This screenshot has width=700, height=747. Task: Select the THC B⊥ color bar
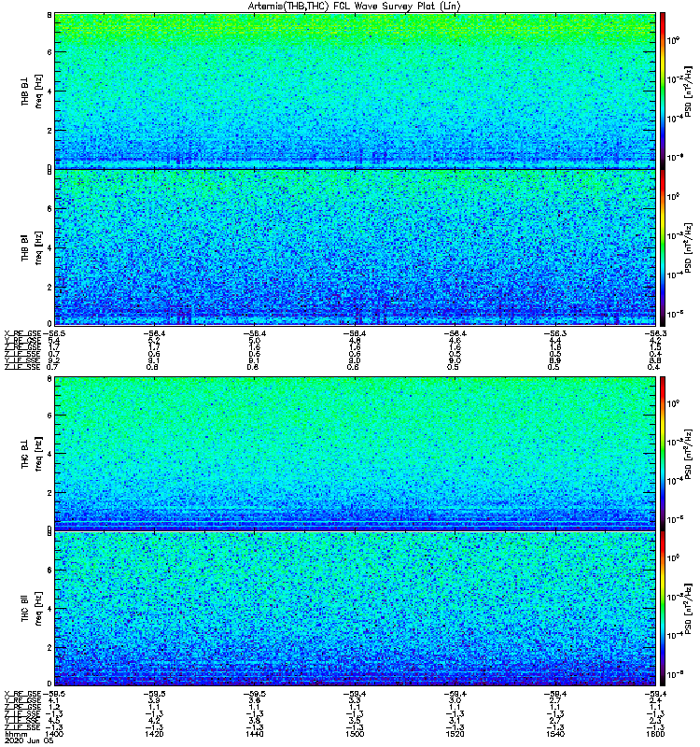point(663,454)
